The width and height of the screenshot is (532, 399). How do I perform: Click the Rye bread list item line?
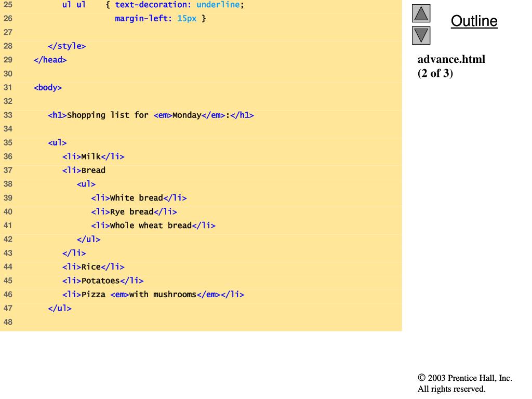click(x=134, y=212)
